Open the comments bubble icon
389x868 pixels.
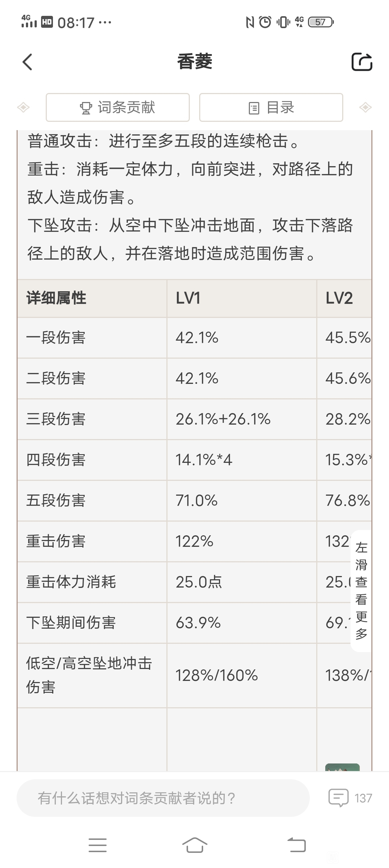[338, 798]
